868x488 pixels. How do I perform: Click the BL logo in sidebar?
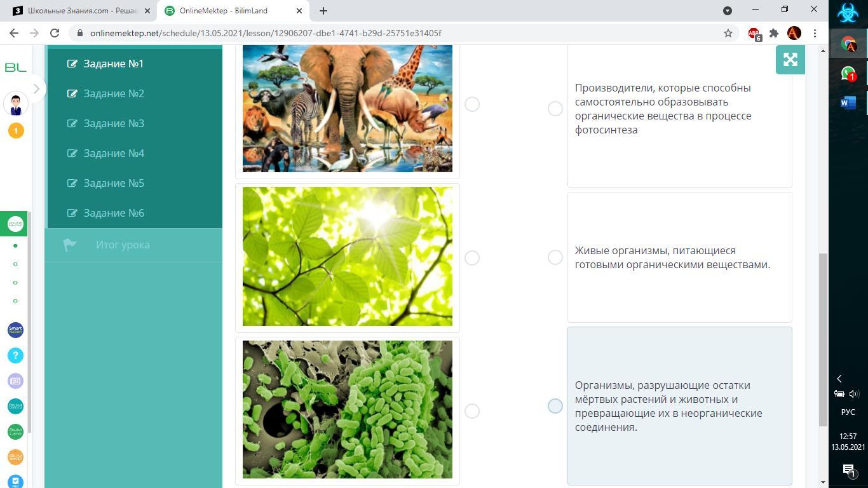[15, 67]
